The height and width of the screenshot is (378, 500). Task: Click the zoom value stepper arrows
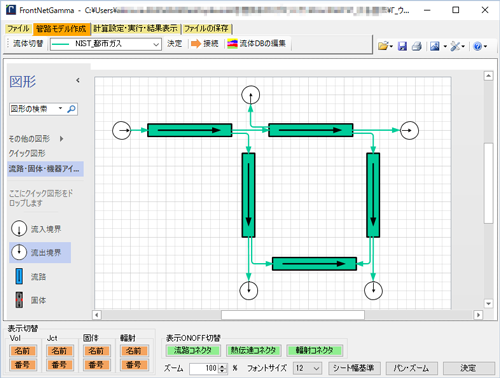coord(223,368)
